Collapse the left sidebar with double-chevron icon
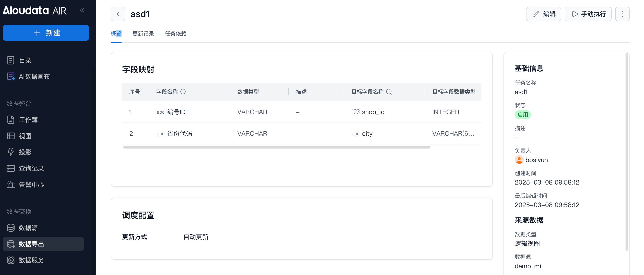 tap(82, 10)
